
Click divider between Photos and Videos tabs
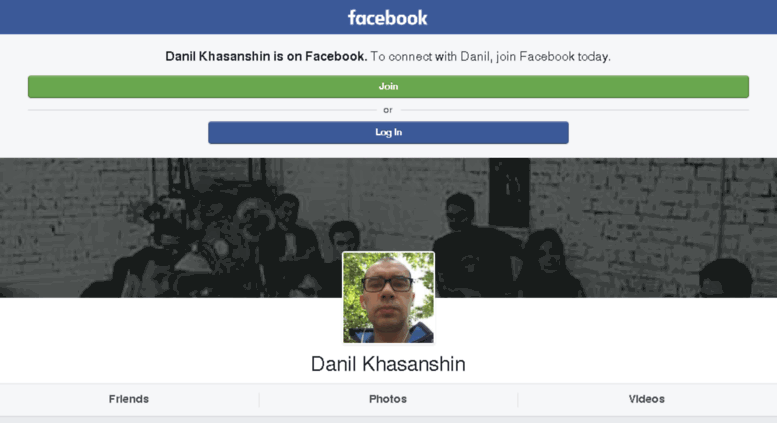pyautogui.click(x=518, y=400)
